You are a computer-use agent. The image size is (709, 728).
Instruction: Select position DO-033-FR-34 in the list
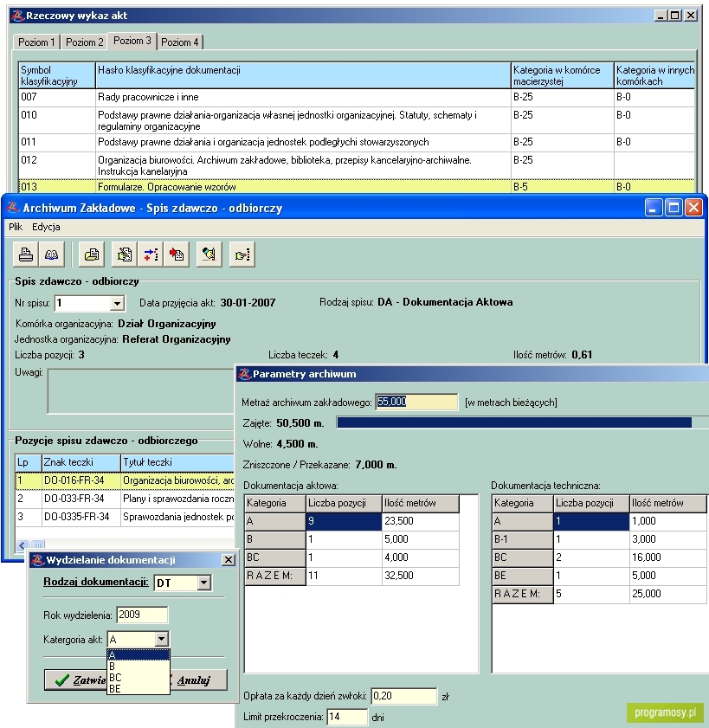[x=125, y=499]
